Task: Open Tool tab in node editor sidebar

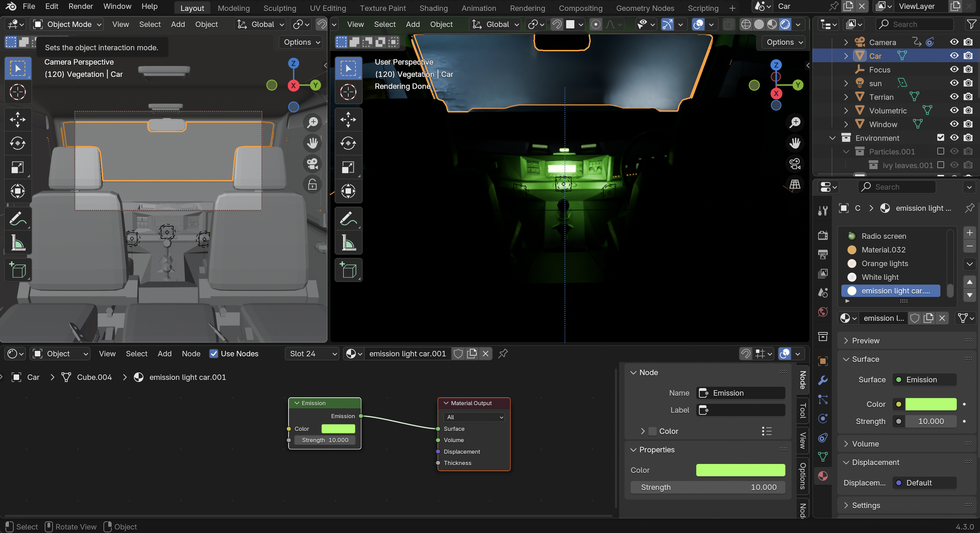Action: [x=802, y=411]
